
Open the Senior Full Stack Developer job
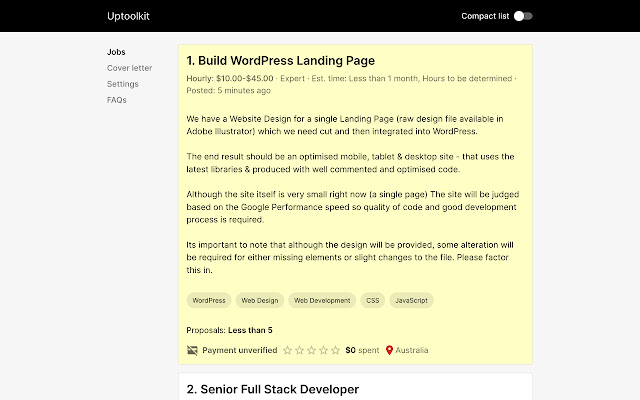tap(273, 389)
